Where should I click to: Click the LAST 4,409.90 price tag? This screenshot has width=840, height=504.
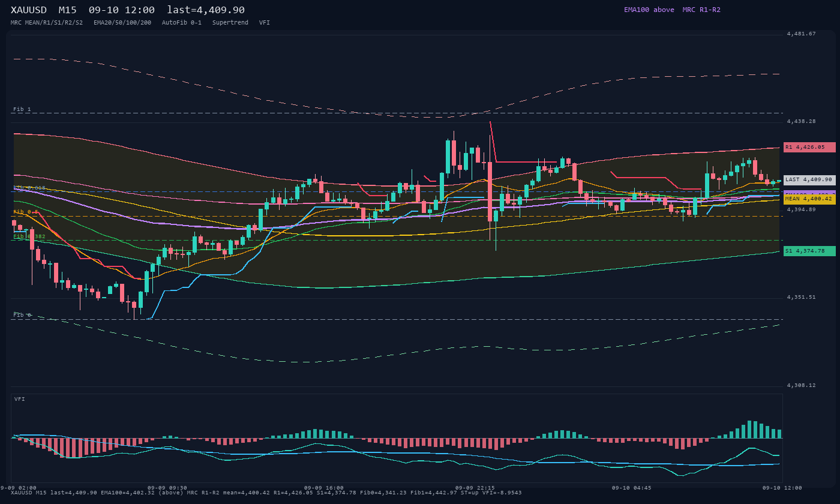pyautogui.click(x=809, y=179)
